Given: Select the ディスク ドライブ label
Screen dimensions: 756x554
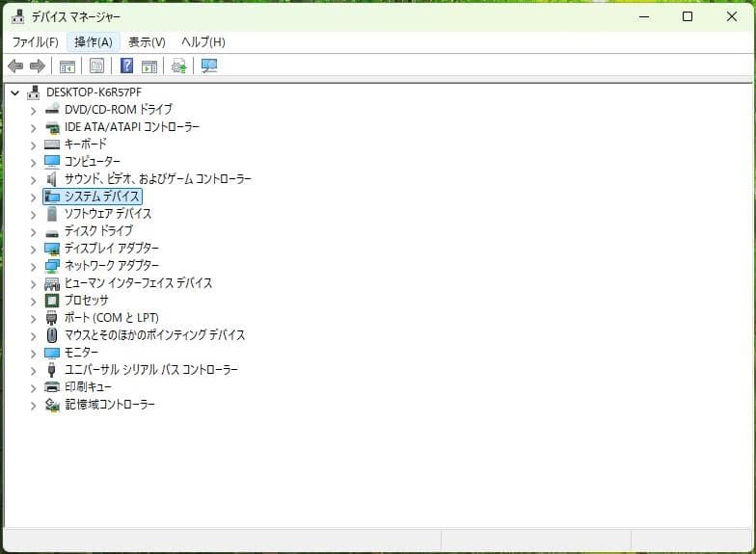Looking at the screenshot, I should coord(98,231).
